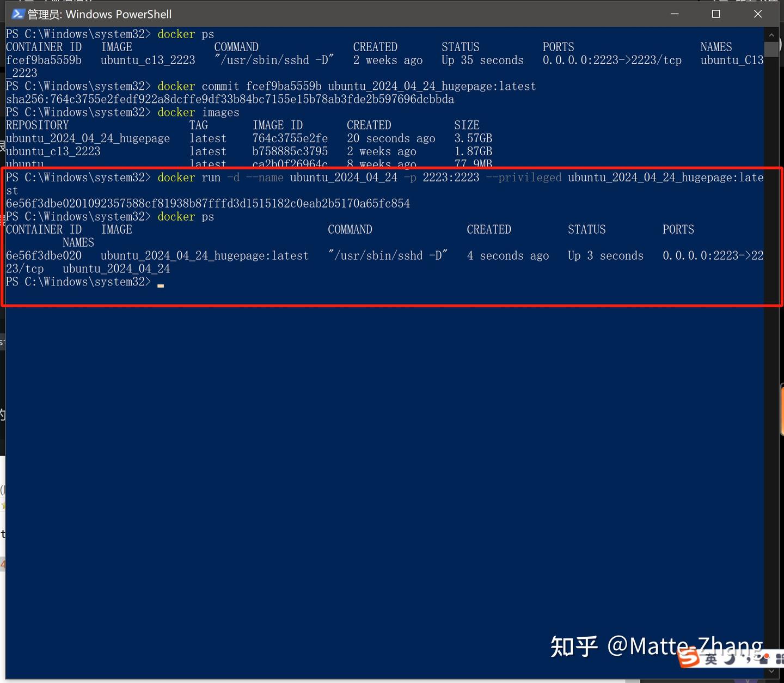This screenshot has height=683, width=784.
Task: Click the red badge on the keyboard icon
Action: [767, 656]
